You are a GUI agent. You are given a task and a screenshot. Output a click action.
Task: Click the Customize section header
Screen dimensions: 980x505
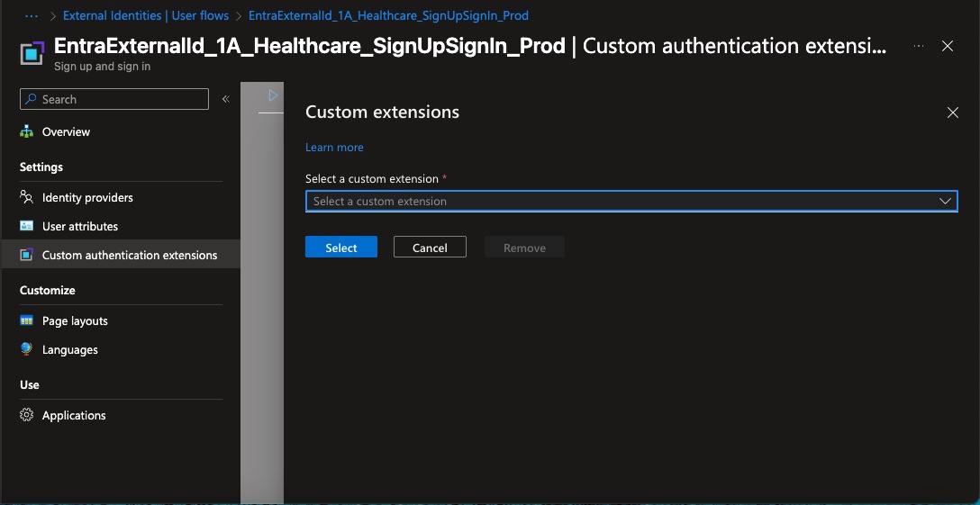[x=48, y=290]
